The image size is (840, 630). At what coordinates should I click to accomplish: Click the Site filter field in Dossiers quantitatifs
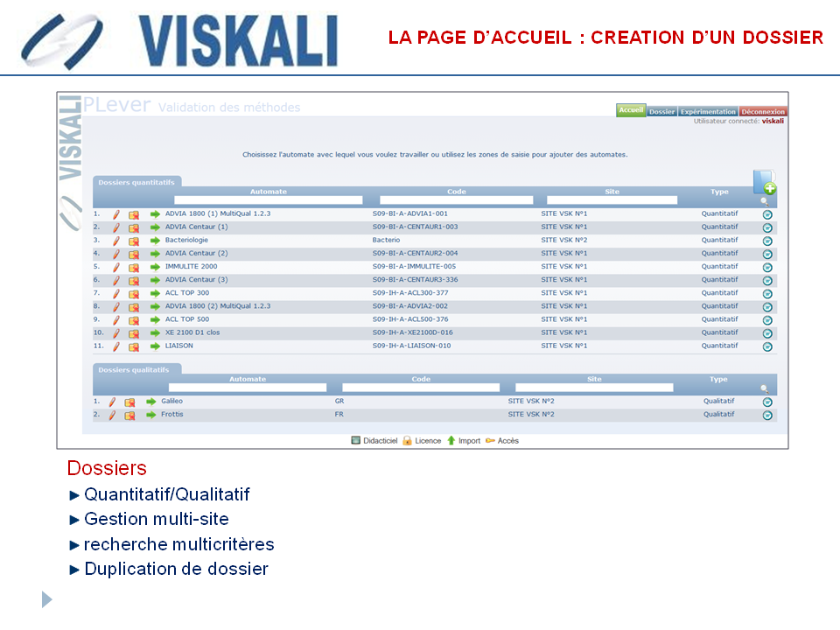pos(612,200)
